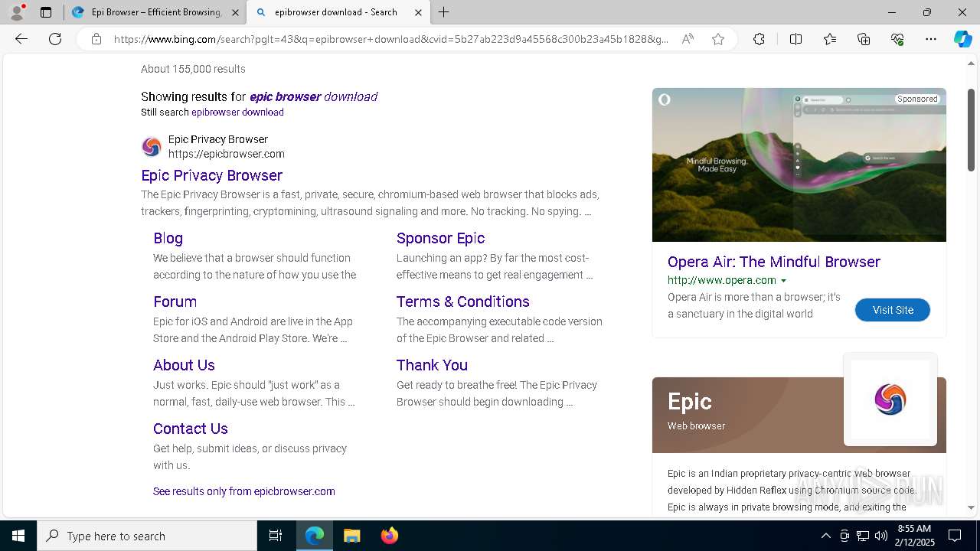Open the Thank You sitelink
Screen dimensions: 980x551
[432, 365]
